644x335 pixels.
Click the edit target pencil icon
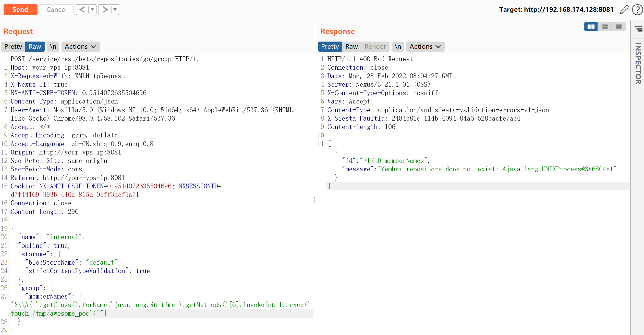tap(624, 10)
